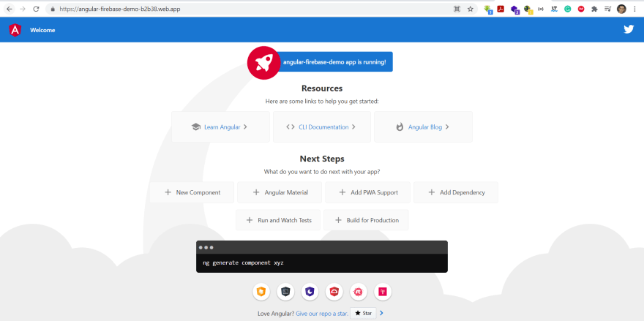Select the Add Dependency card
This screenshot has width=644, height=321.
coord(456,192)
